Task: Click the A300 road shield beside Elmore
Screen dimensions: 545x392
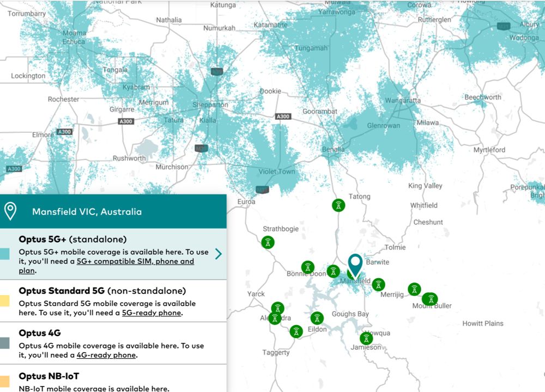Action: [65, 132]
